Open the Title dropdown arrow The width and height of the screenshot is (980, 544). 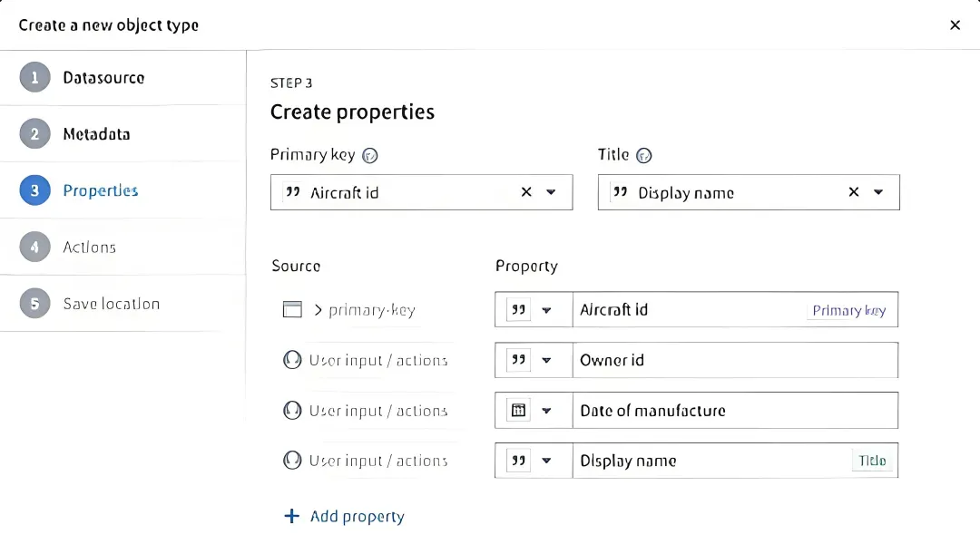[878, 192]
